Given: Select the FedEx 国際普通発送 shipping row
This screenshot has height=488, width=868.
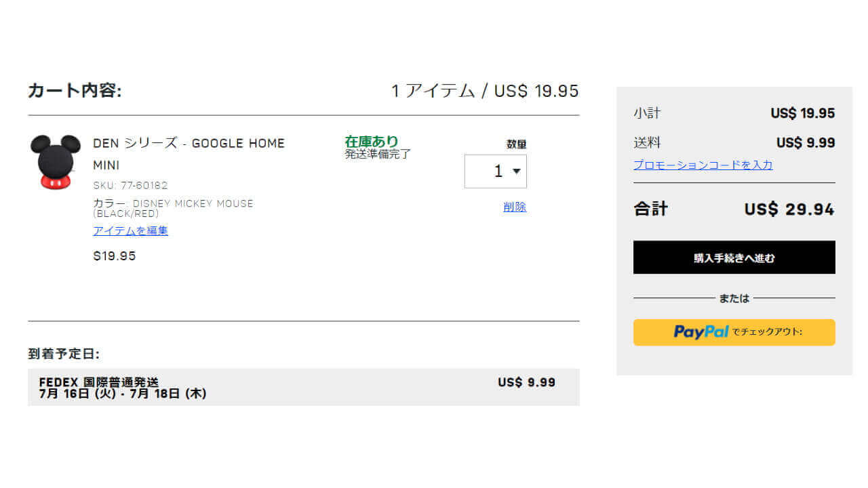Looking at the screenshot, I should 303,387.
